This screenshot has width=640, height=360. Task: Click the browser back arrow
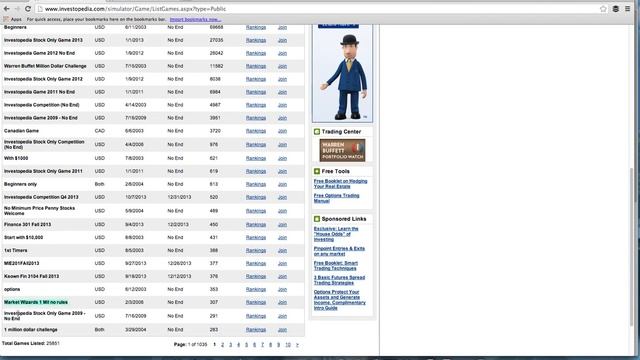7,9
